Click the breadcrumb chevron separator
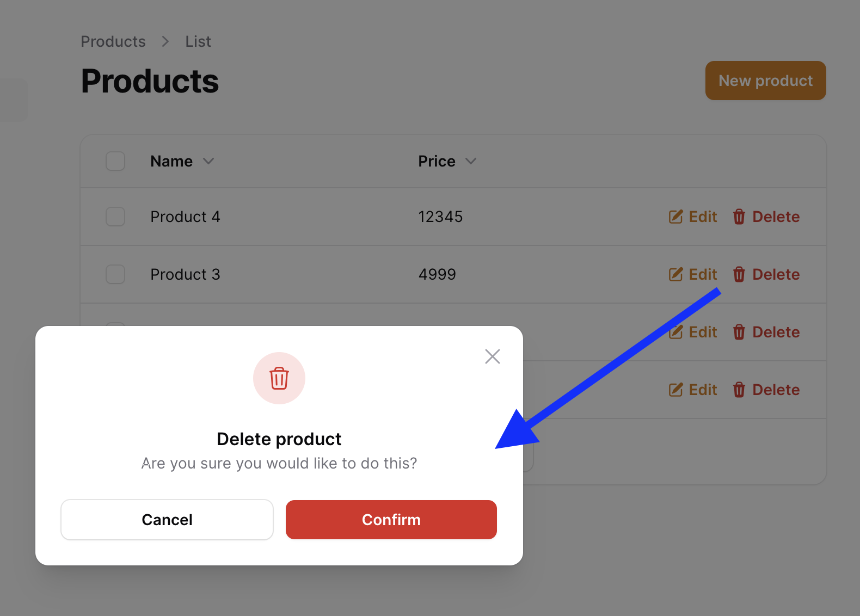This screenshot has height=616, width=860. 165,41
